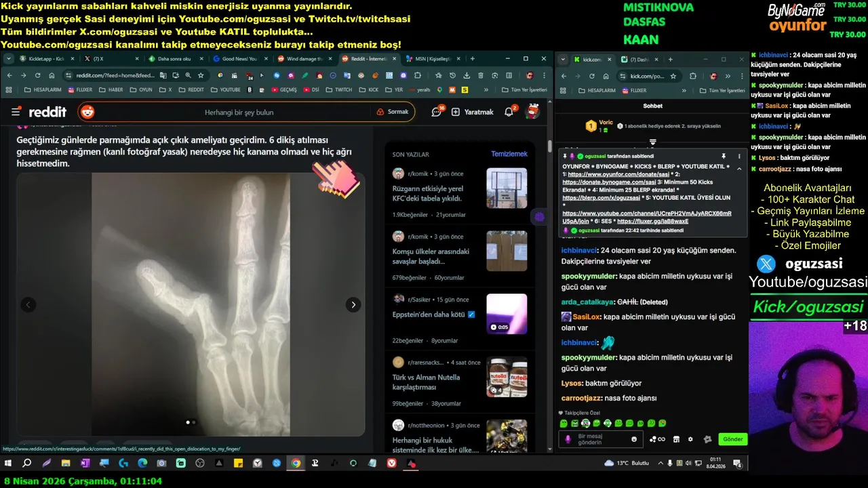Open the three-dot browser menu in Kick window
The width and height of the screenshot is (868, 488).
(x=741, y=76)
